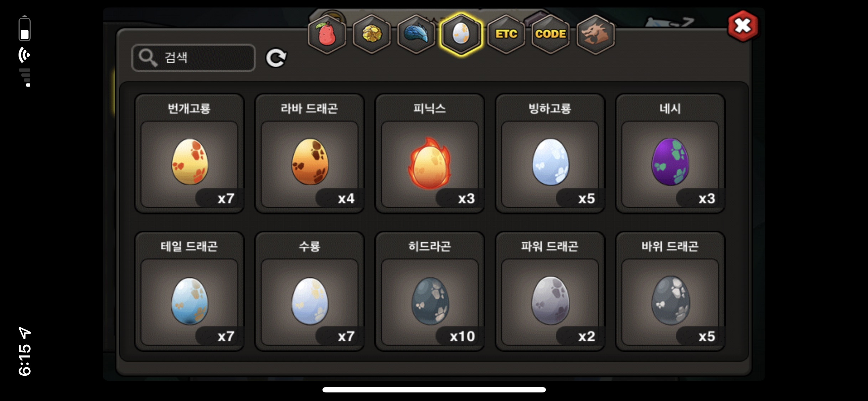Pick the 히드라곤 dark egg x10
The image size is (868, 401).
[x=430, y=292]
